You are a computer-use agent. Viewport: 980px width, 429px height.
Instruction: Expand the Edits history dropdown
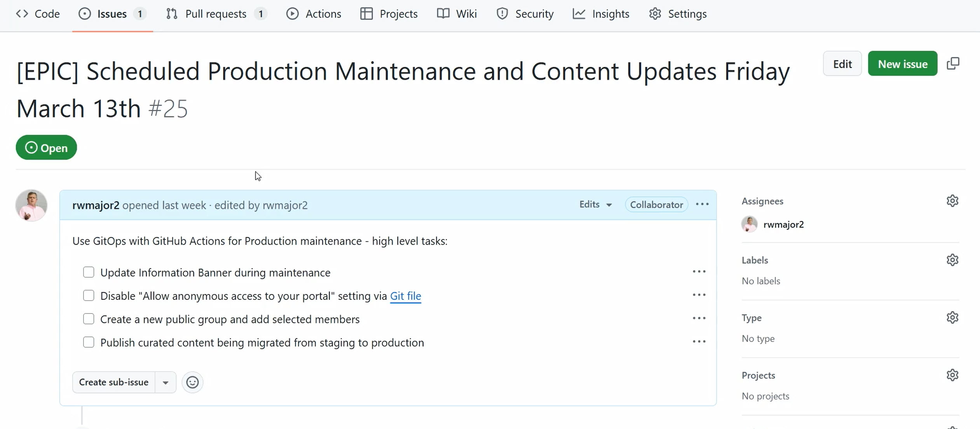595,205
